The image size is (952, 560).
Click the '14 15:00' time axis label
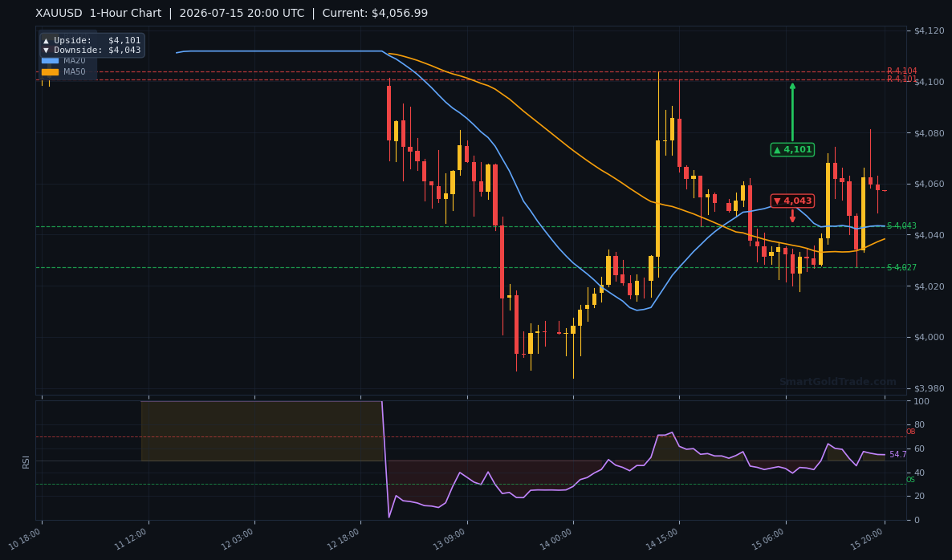(x=662, y=539)
